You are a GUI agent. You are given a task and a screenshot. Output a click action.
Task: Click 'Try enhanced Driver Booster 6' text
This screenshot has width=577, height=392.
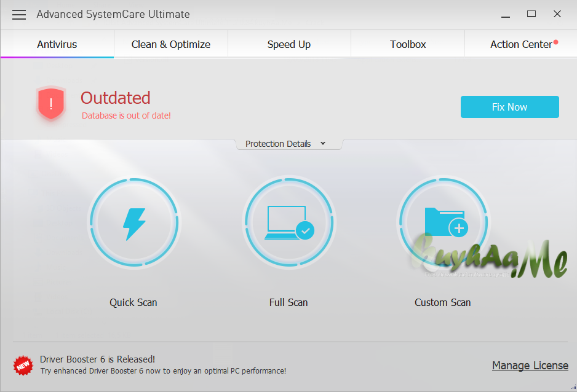point(163,371)
